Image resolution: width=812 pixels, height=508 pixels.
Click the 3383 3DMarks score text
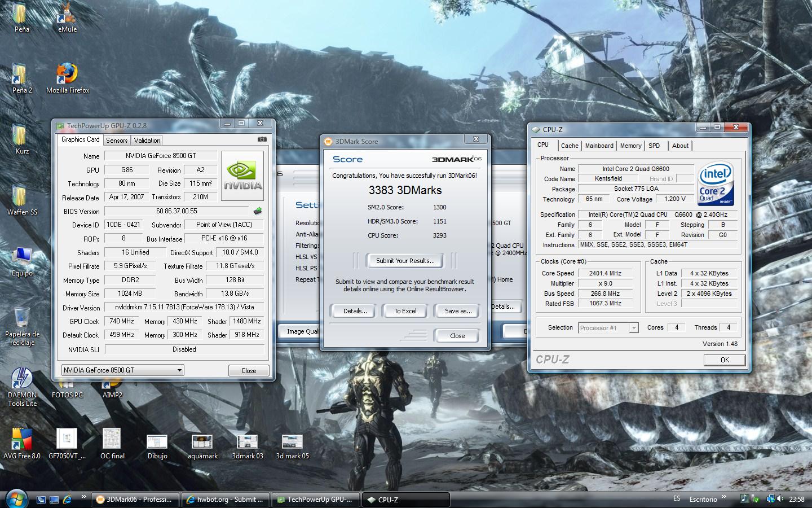(x=405, y=190)
